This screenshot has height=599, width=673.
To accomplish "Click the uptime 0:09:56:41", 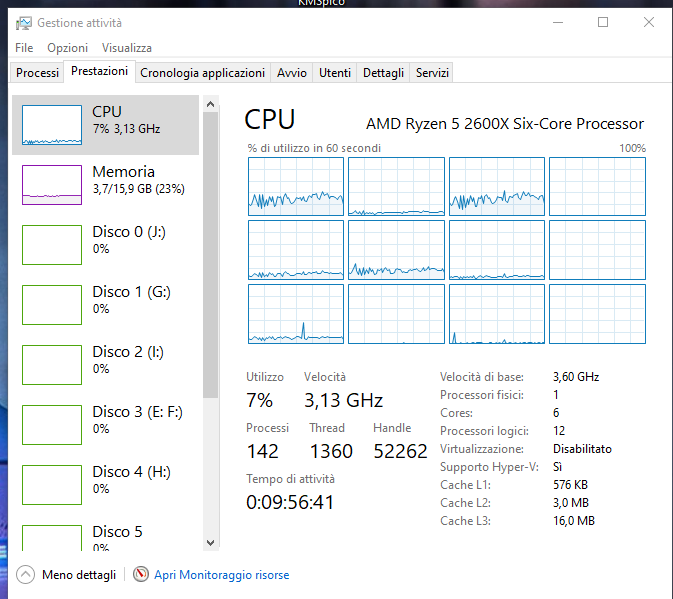I will (290, 502).
